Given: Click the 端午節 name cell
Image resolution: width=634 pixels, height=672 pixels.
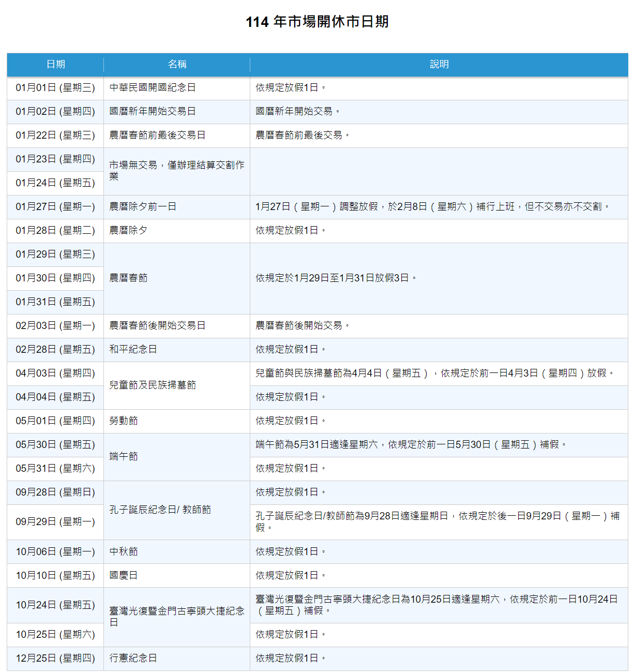Looking at the screenshot, I should (124, 457).
